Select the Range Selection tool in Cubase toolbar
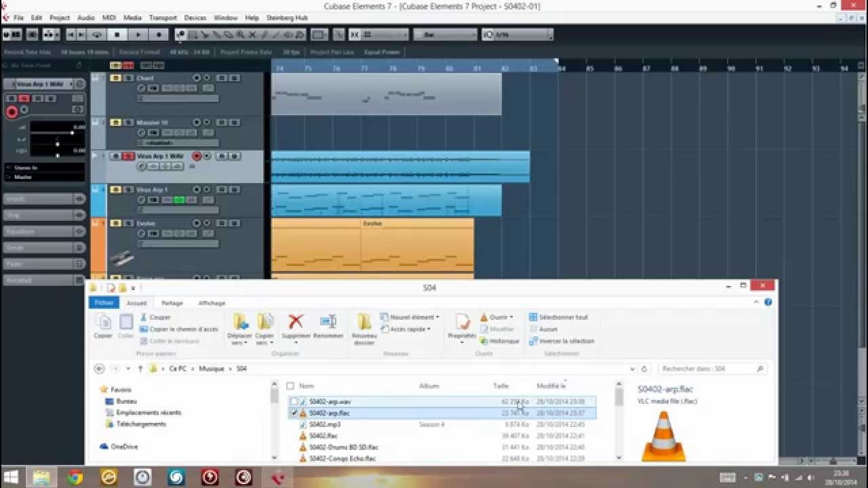This screenshot has width=868, height=488. click(193, 35)
